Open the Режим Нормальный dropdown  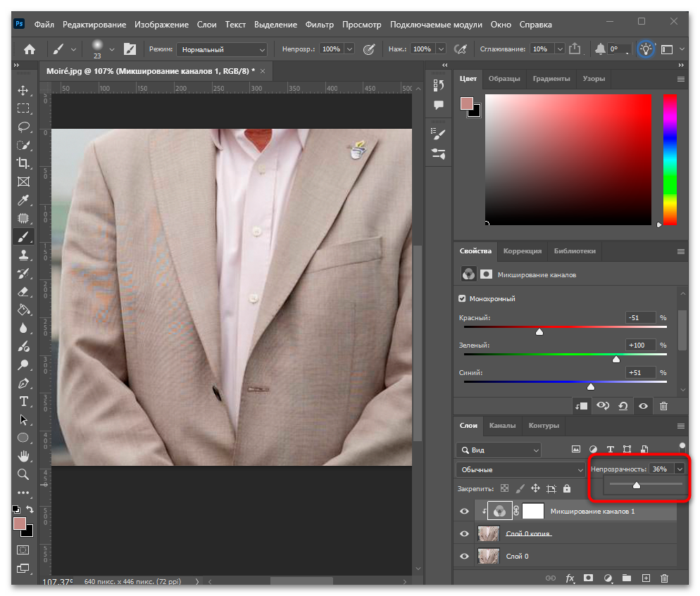tap(222, 49)
